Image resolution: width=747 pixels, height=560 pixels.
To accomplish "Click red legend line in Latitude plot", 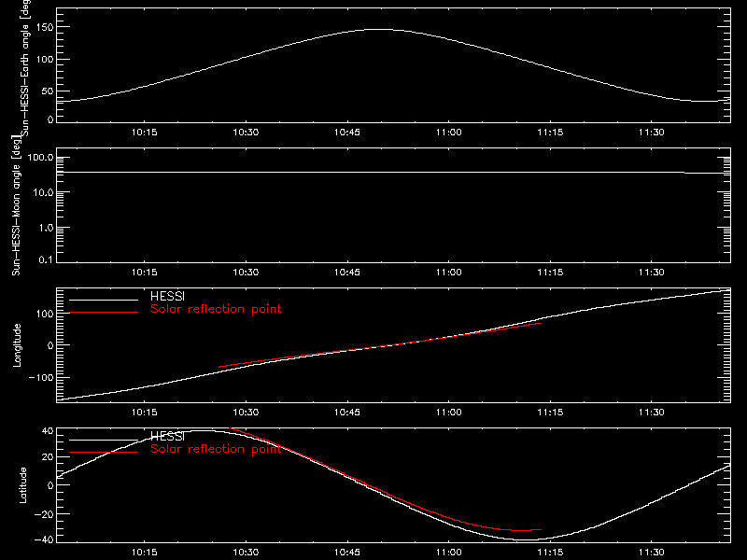I will [x=104, y=453].
